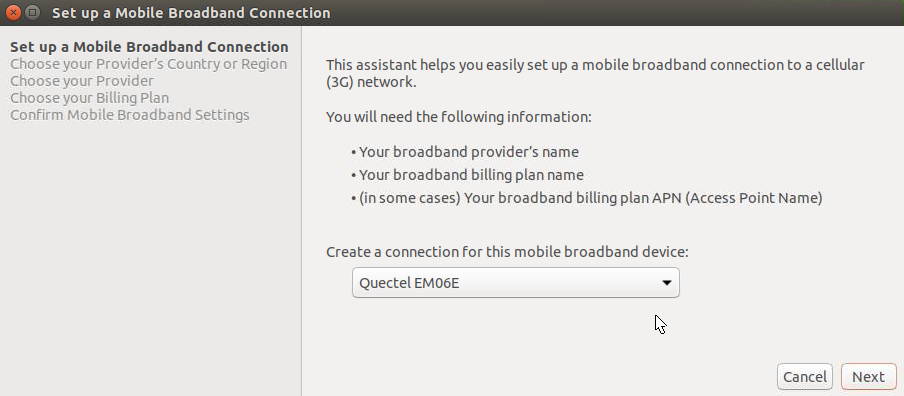Click the device combo box arrow
This screenshot has width=904, height=396.
pyautogui.click(x=666, y=283)
